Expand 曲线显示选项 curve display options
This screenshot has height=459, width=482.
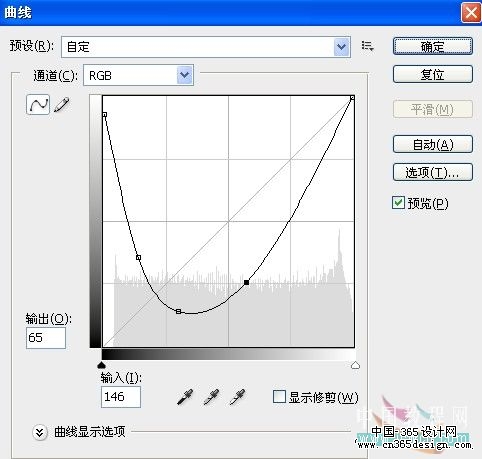(40, 432)
